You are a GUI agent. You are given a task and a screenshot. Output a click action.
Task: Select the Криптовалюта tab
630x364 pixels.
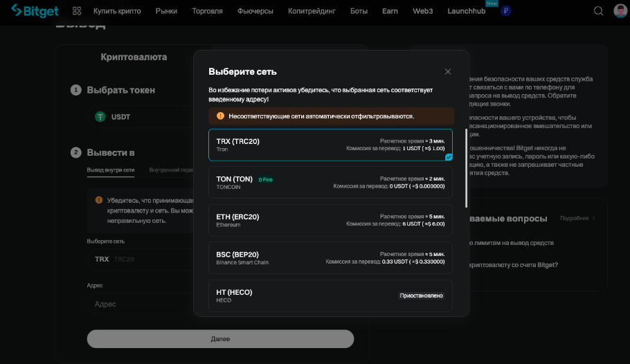click(134, 57)
